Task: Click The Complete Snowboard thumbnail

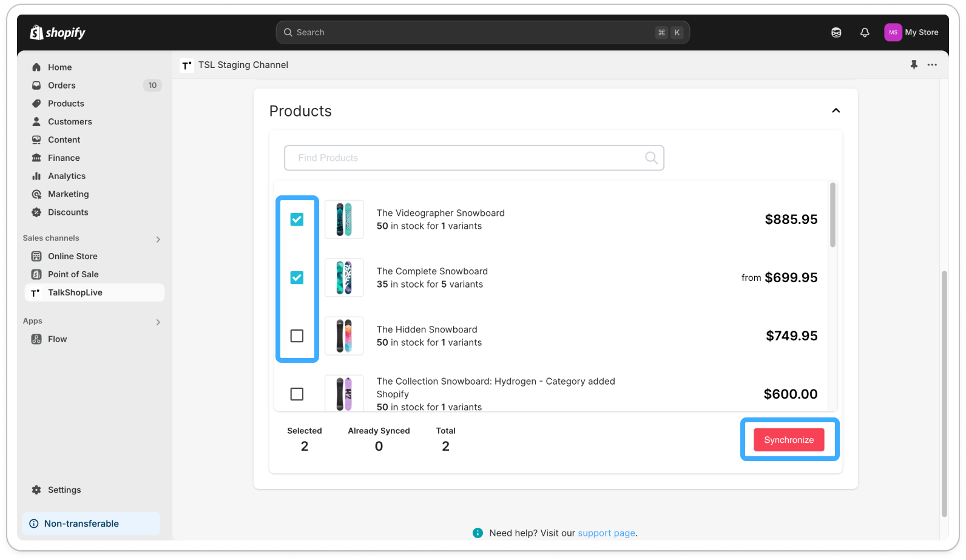Action: 344,277
